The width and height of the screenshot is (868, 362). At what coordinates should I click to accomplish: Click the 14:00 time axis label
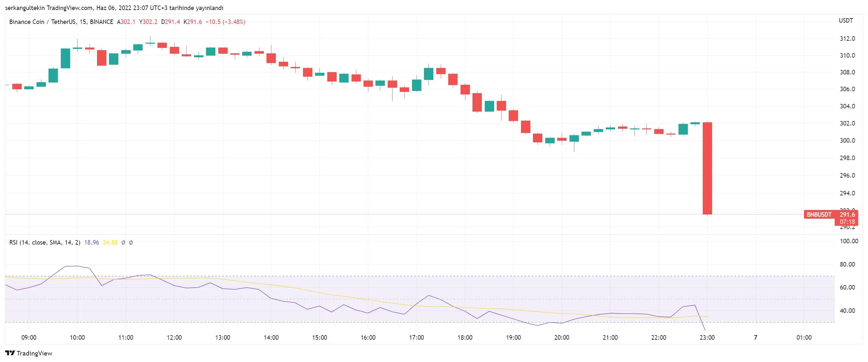click(x=271, y=338)
